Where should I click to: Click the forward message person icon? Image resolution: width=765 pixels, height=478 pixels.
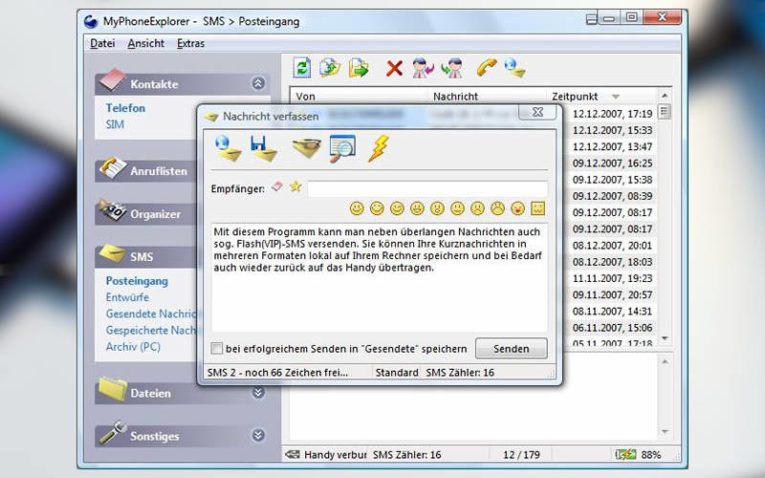[452, 68]
